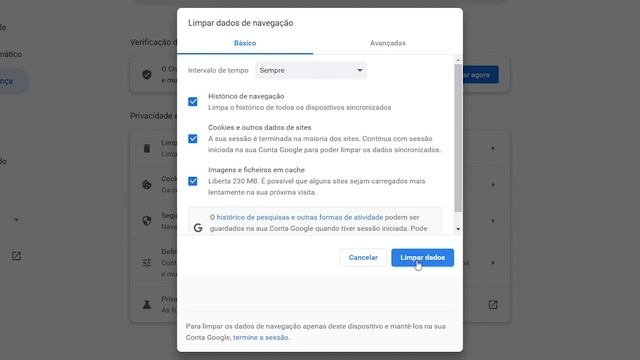Click the Imagens e ficheiros em cache label
The height and width of the screenshot is (360, 640).
click(x=256, y=170)
